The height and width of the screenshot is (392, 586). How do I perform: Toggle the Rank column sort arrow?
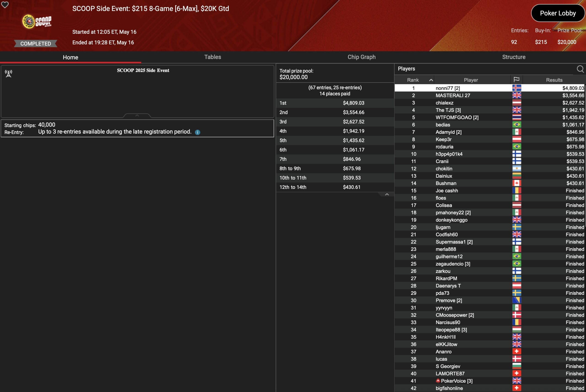[x=431, y=80]
